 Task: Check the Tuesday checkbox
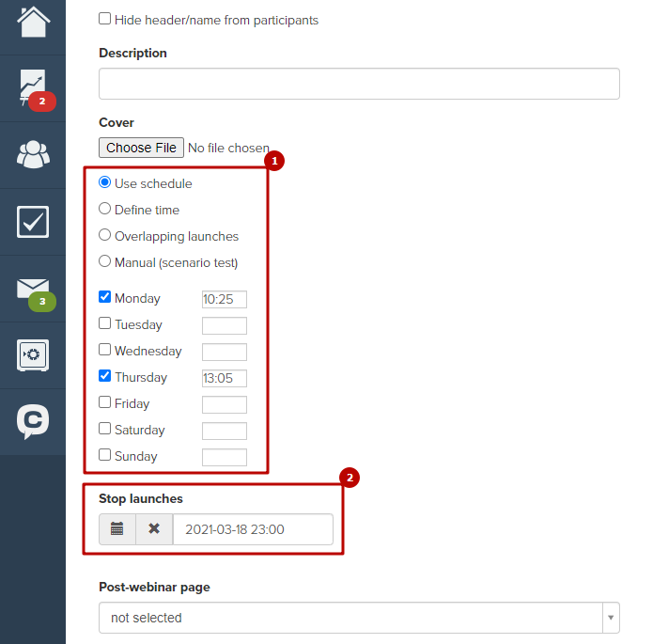pos(104,323)
